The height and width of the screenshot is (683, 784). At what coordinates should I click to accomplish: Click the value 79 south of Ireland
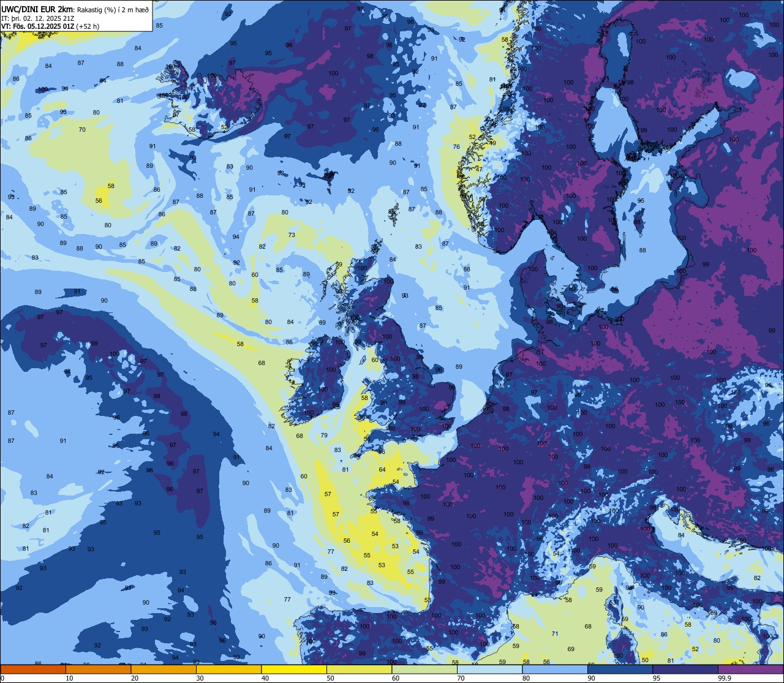pos(324,436)
